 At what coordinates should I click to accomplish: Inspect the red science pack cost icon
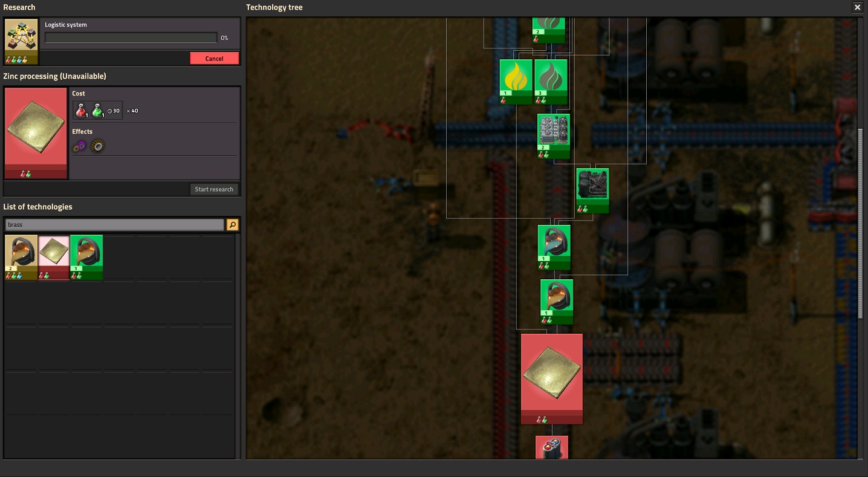[x=82, y=111]
